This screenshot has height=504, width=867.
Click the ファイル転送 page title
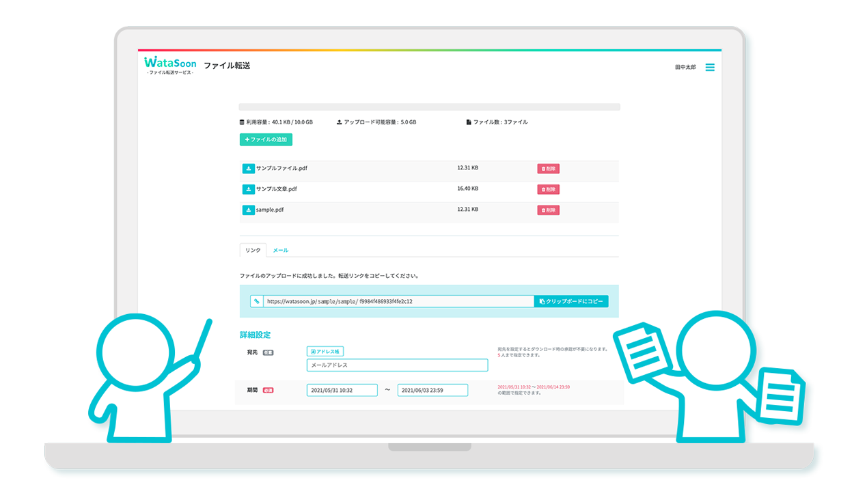point(227,66)
